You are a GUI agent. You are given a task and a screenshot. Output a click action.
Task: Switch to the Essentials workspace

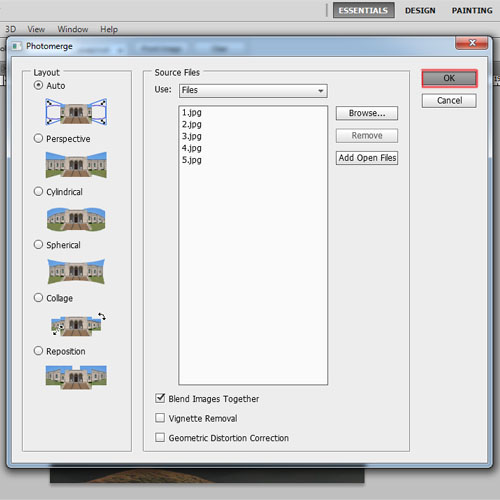[363, 10]
